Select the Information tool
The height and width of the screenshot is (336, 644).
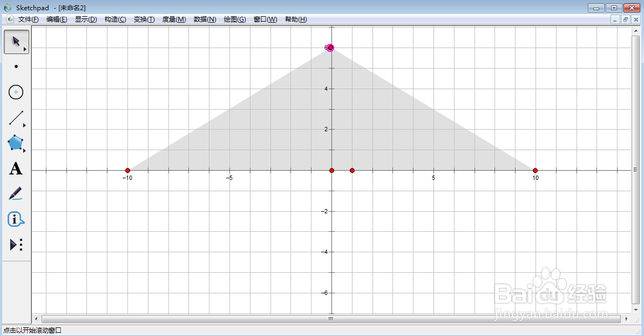(x=16, y=219)
